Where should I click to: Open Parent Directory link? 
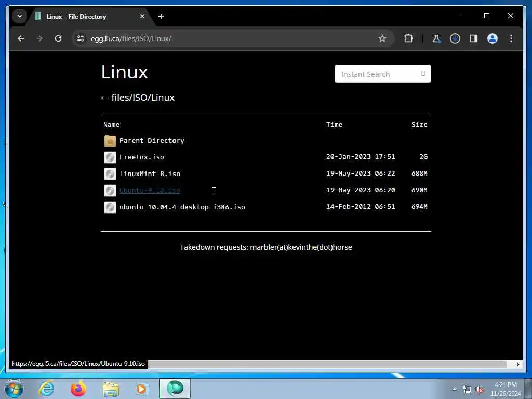tap(152, 140)
